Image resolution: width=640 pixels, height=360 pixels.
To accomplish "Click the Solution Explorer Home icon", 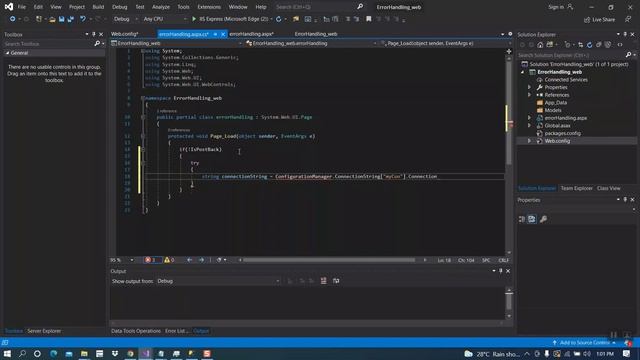I will pyautogui.click(x=540, y=45).
